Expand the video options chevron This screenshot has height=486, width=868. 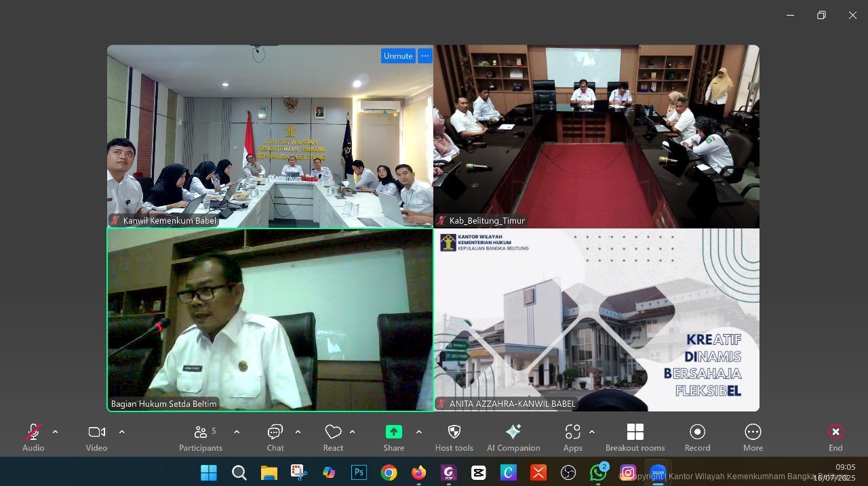(x=122, y=432)
